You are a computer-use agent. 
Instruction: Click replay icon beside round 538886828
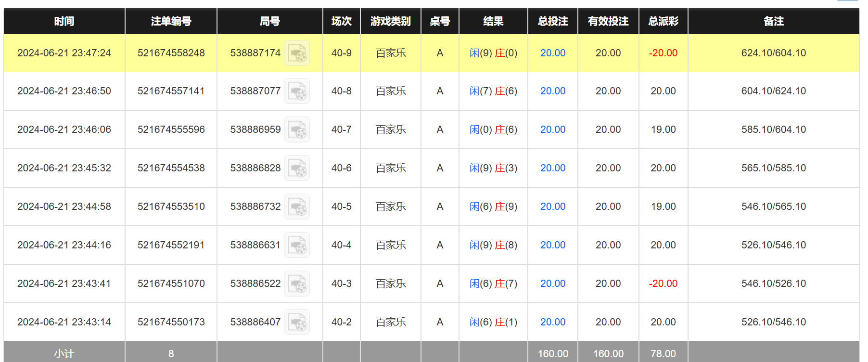coord(296,168)
